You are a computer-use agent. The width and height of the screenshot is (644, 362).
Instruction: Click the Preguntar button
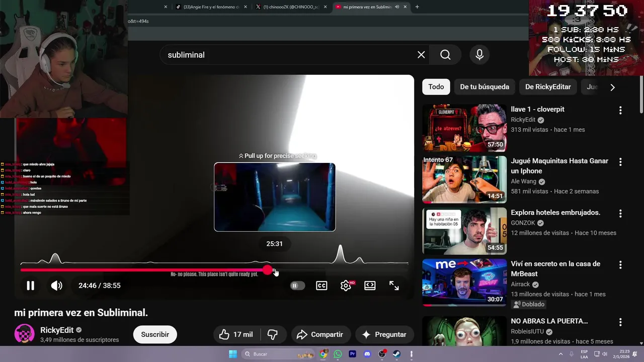[384, 334]
